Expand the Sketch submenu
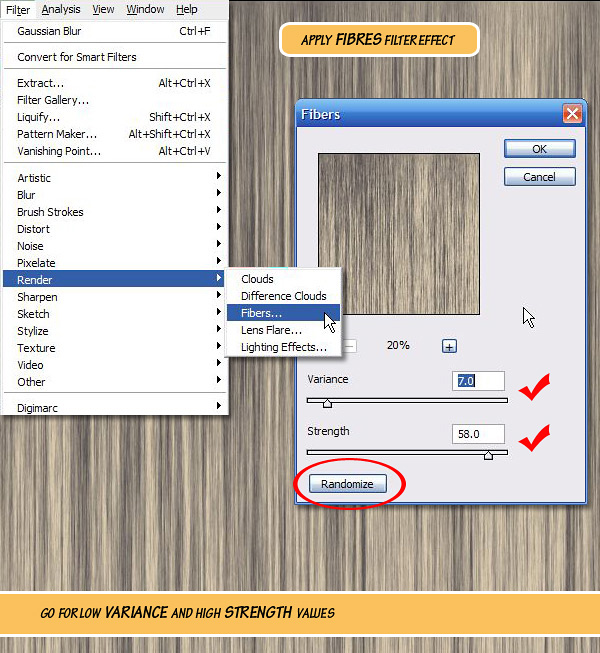This screenshot has width=600, height=653. [x=115, y=314]
